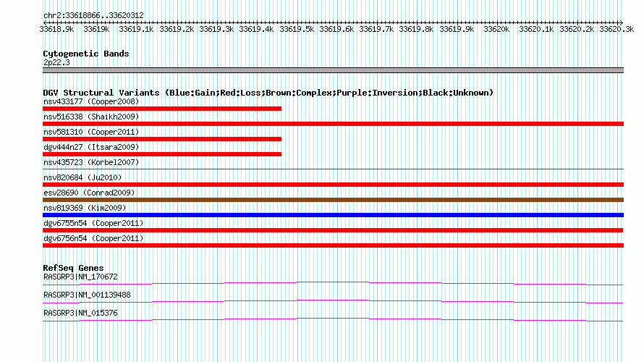Select the dgv6755n54 (Cooper2011) red bar
This screenshot has width=644, height=362.
tap(333, 230)
